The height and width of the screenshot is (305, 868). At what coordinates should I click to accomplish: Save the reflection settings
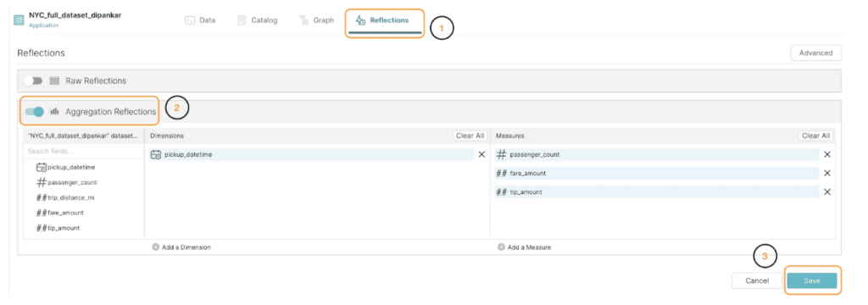point(812,280)
